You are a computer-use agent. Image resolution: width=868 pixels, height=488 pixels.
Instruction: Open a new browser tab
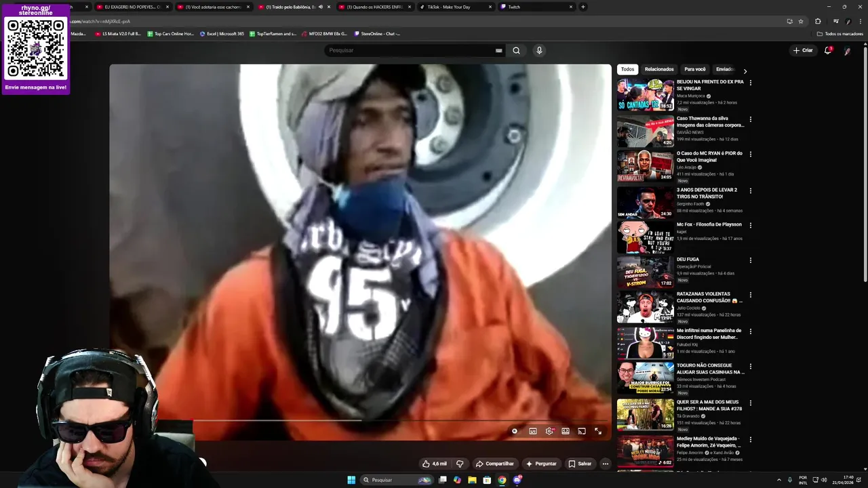(x=583, y=7)
